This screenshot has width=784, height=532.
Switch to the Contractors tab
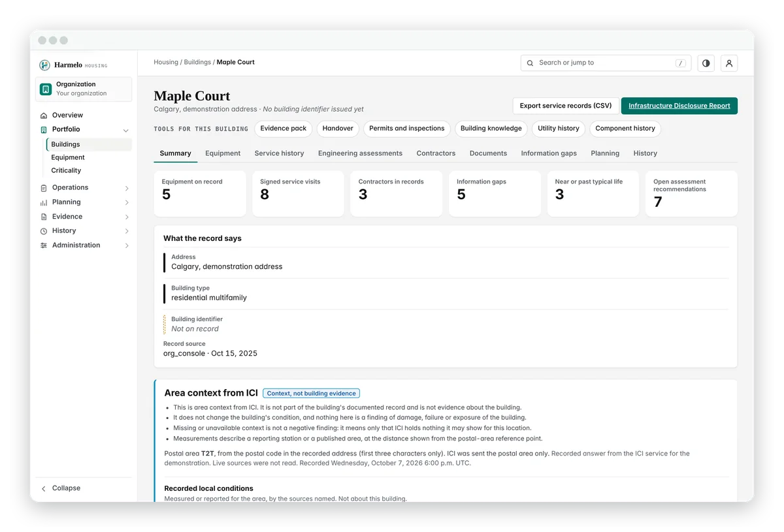pyautogui.click(x=436, y=153)
